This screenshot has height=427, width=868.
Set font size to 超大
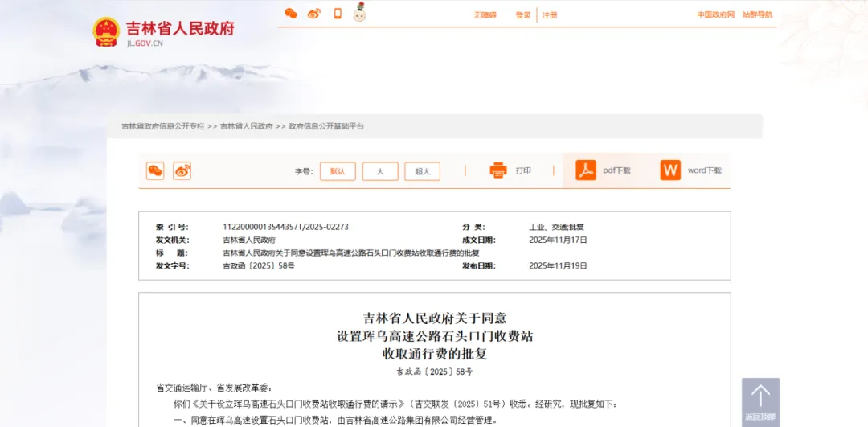[x=423, y=171]
